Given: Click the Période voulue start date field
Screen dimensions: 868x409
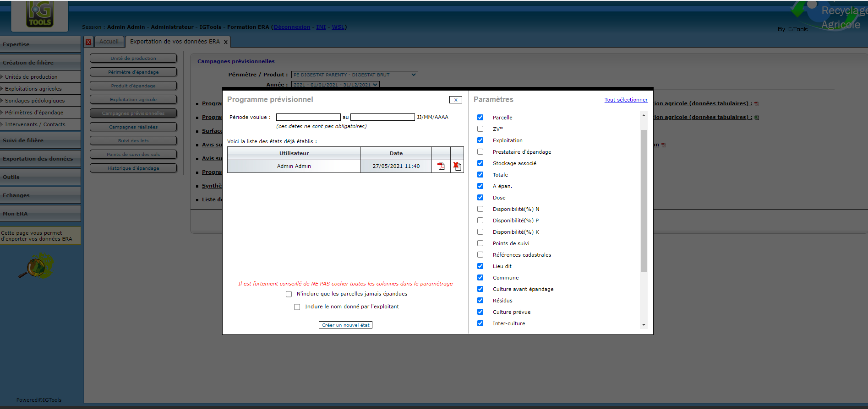Looking at the screenshot, I should [308, 117].
